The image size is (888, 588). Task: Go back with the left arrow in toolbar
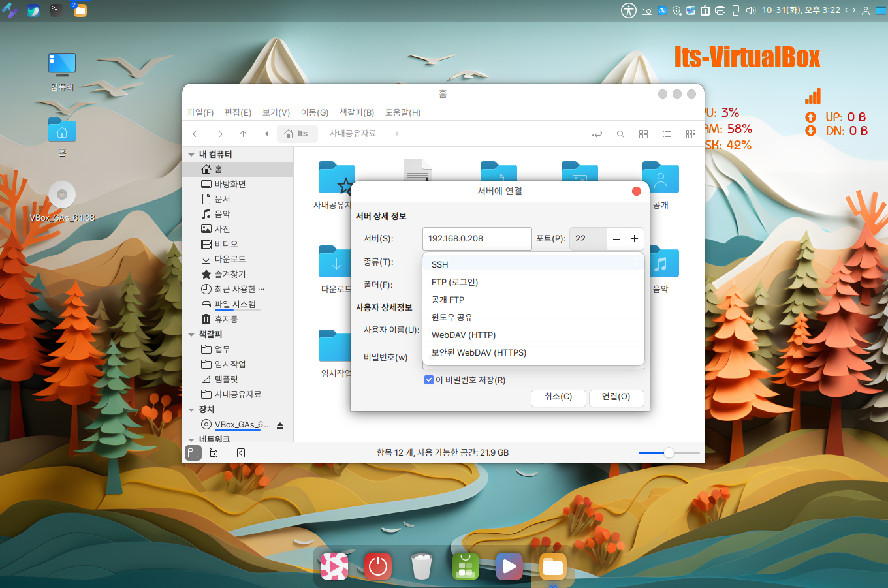pos(196,134)
